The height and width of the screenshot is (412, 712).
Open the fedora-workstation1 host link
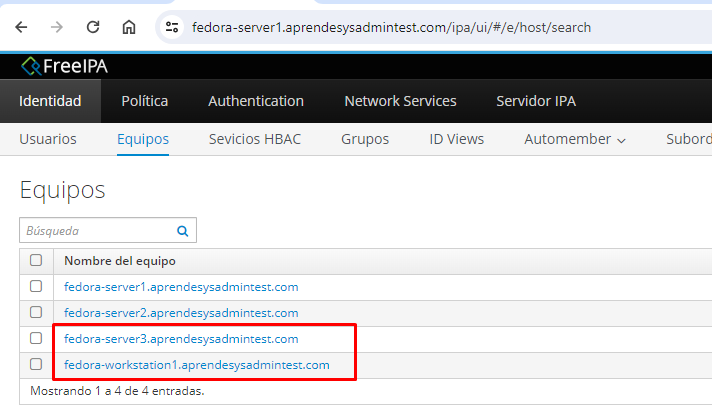(196, 365)
